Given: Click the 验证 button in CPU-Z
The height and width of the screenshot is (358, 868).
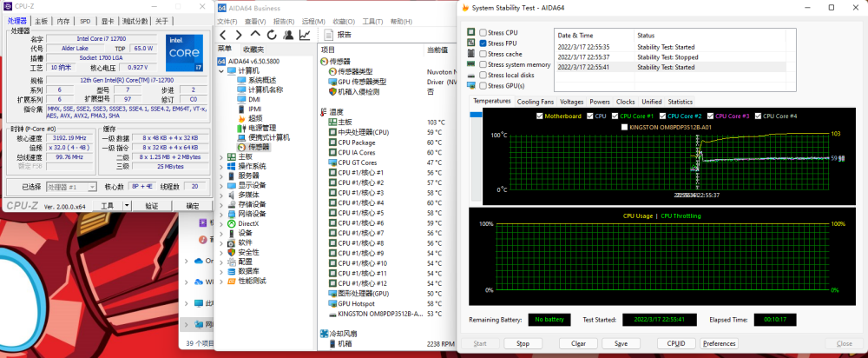Looking at the screenshot, I should 152,206.
